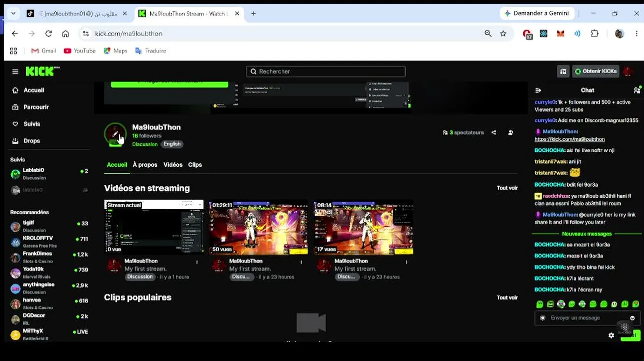Click Demander à Gemini button
This screenshot has width=644, height=361.
tap(536, 14)
